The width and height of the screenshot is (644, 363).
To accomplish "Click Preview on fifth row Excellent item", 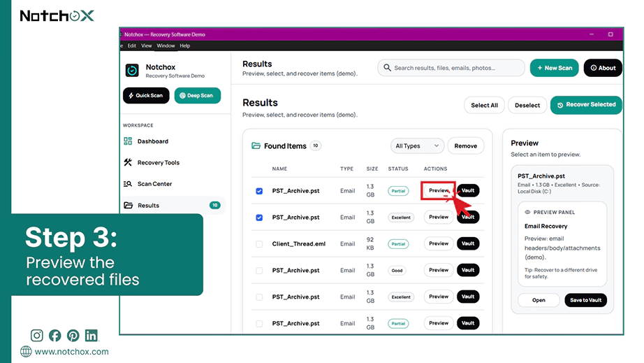I will pyautogui.click(x=439, y=297).
